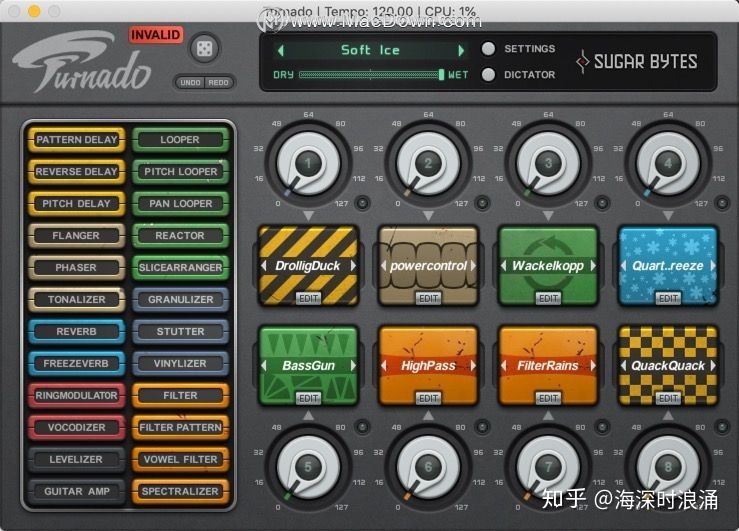
Task: Toggle small round button beside knob 8
Action: [x=722, y=427]
